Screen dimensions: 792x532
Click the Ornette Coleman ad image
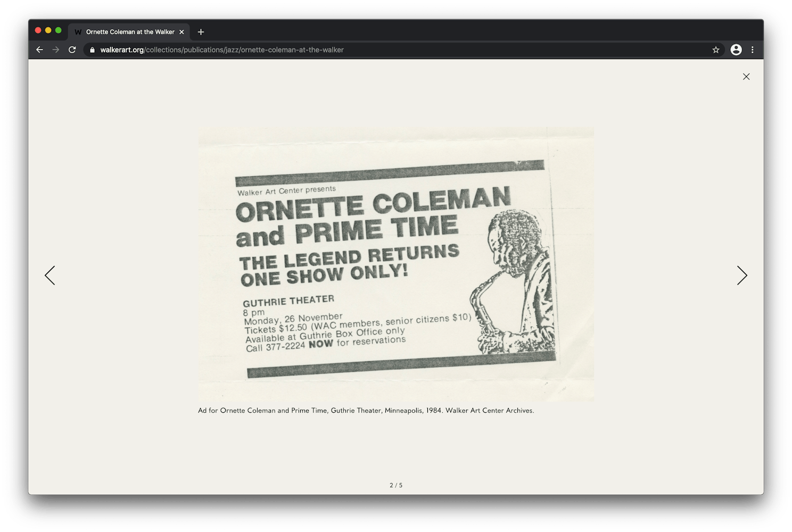[396, 264]
